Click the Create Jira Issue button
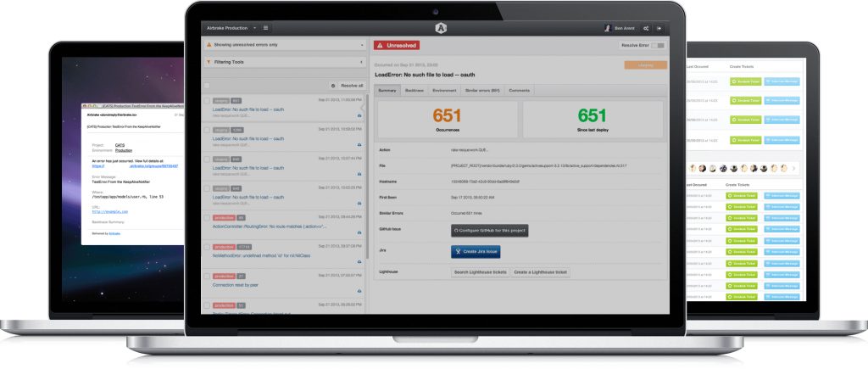The height and width of the screenshot is (369, 868). [x=476, y=252]
